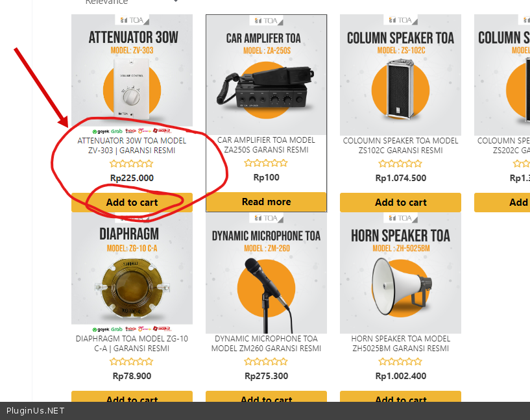This screenshot has width=530, height=420.
Task: Open DYNAMIC MICROPHONE TOA MODEL ZM260 title link
Action: [x=267, y=343]
